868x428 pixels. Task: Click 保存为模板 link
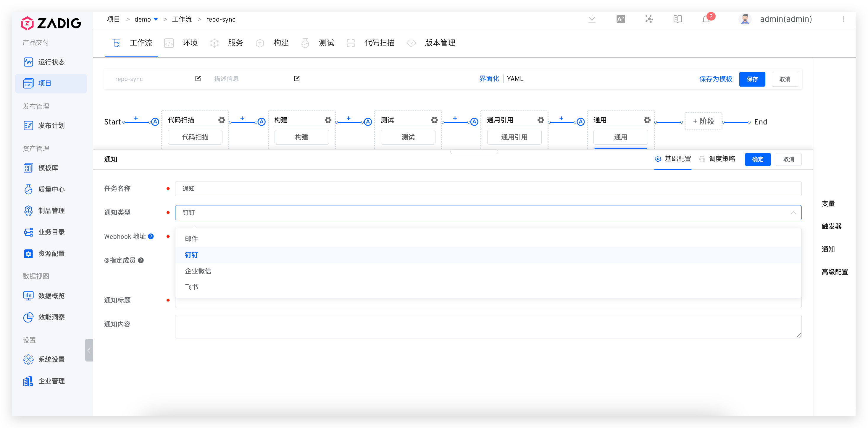(x=715, y=79)
